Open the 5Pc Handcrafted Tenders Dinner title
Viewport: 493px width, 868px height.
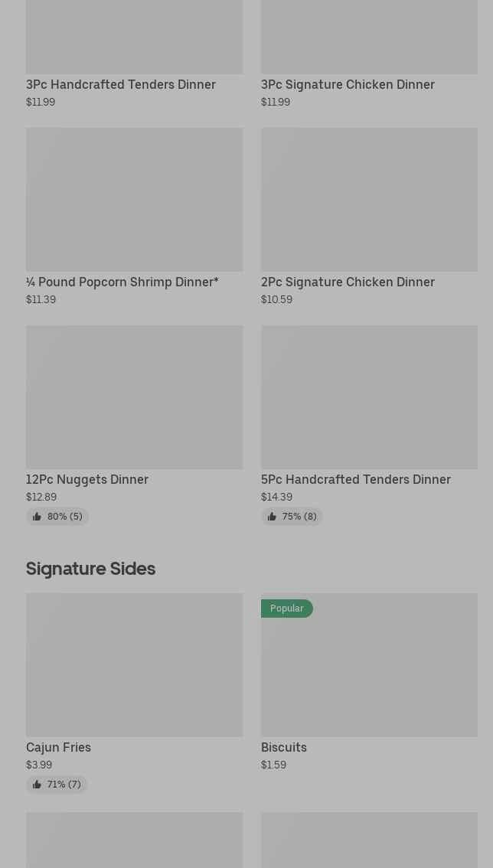click(356, 479)
